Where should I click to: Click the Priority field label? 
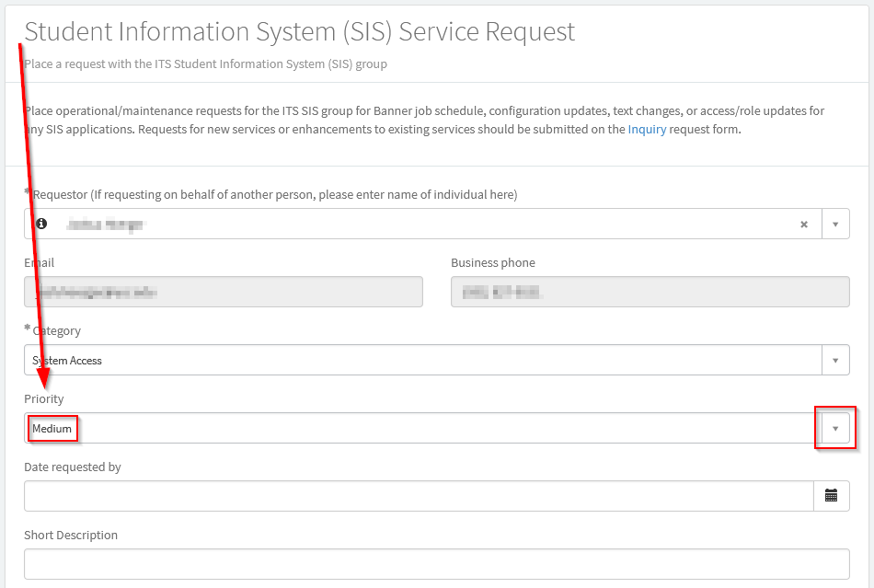point(44,399)
